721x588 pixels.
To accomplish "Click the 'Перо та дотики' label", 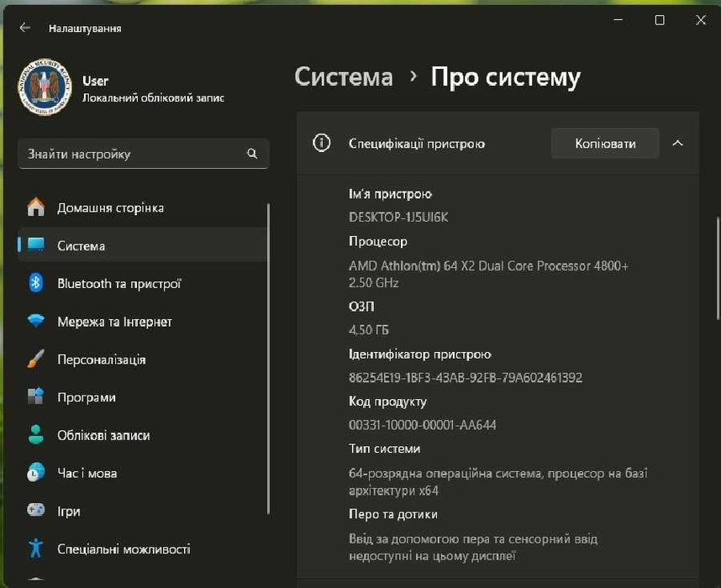I will 393,514.
